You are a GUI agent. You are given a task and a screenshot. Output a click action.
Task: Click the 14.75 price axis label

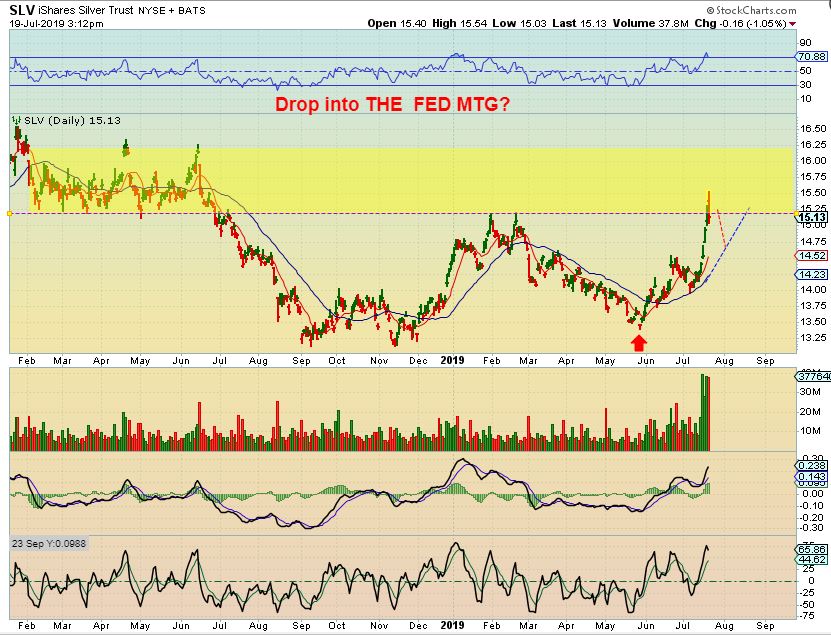pos(812,241)
